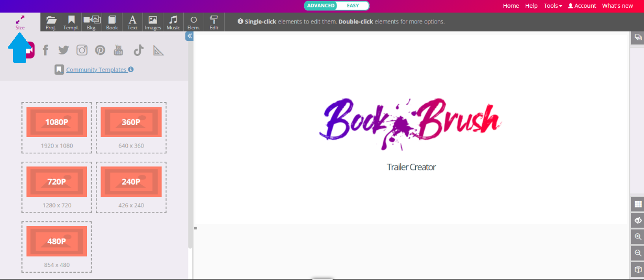Toggle the eye visibility button
Image resolution: width=644 pixels, height=280 pixels.
[x=638, y=220]
